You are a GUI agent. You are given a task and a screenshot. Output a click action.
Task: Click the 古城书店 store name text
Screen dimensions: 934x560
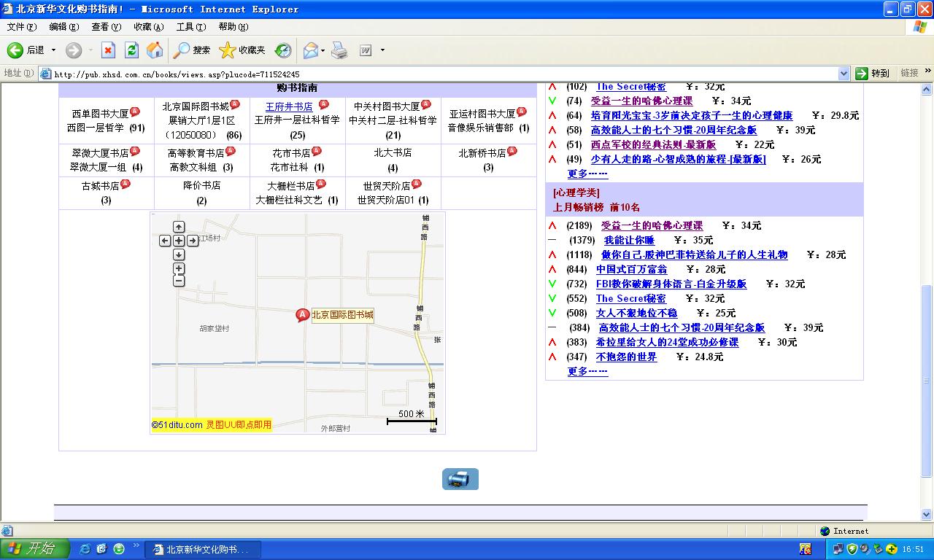pos(101,186)
